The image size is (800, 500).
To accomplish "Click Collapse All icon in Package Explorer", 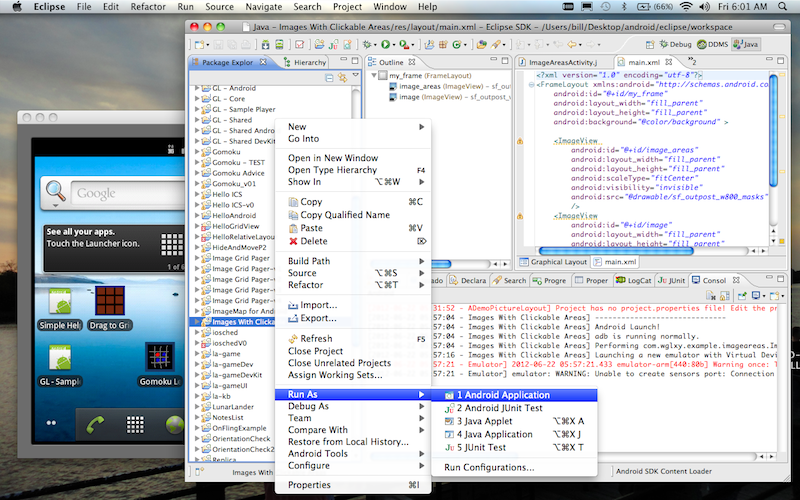I will coord(331,77).
